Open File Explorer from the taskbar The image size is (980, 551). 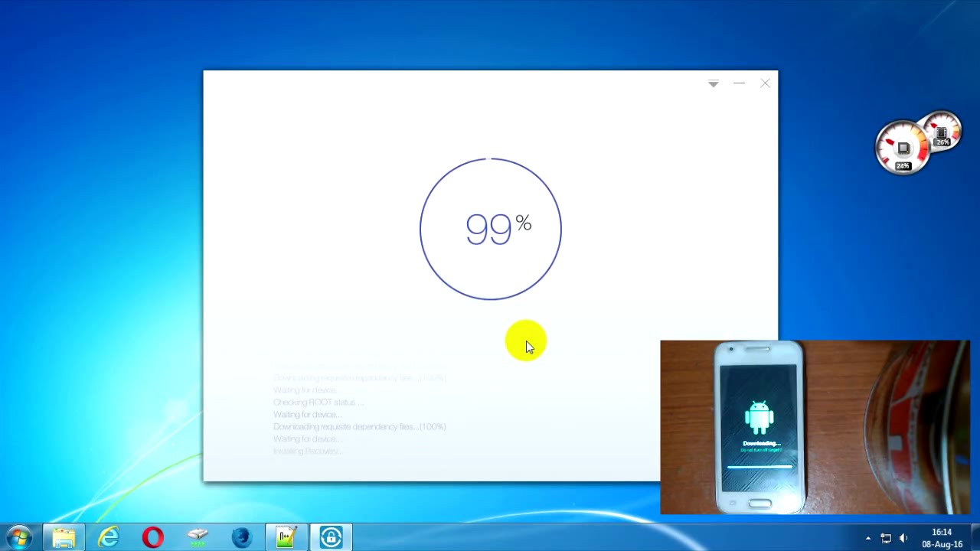click(64, 537)
